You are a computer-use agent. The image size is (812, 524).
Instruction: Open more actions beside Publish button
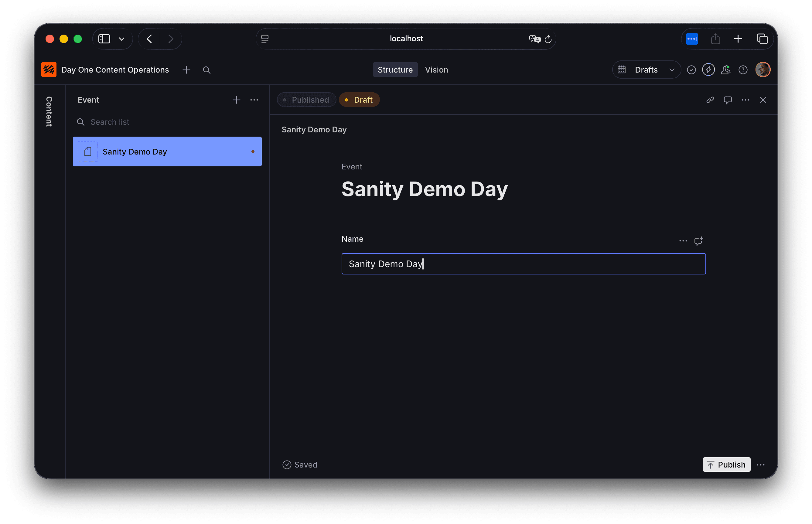point(761,465)
